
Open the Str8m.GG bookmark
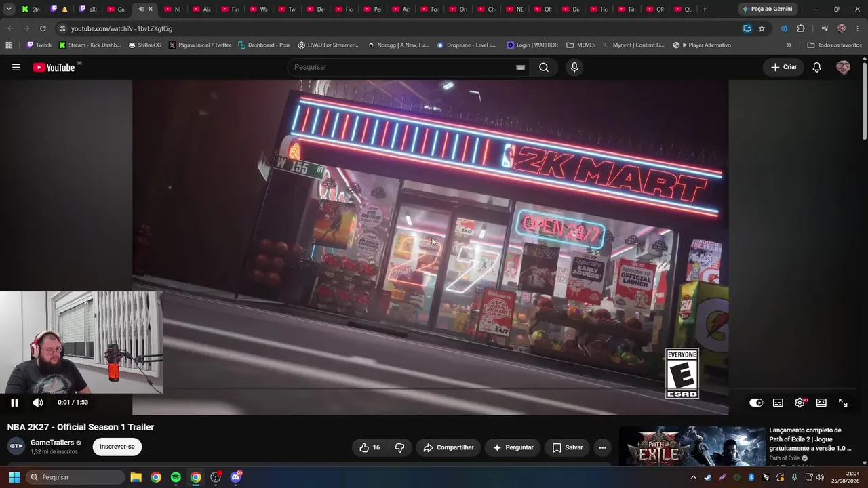[144, 45]
